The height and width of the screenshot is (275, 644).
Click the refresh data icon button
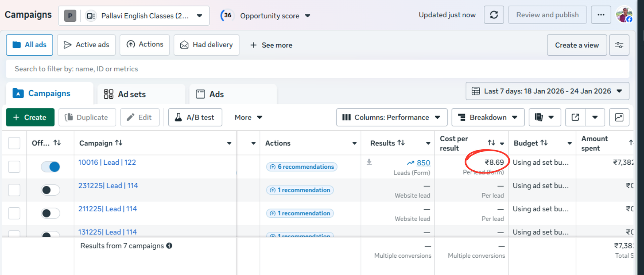point(494,15)
